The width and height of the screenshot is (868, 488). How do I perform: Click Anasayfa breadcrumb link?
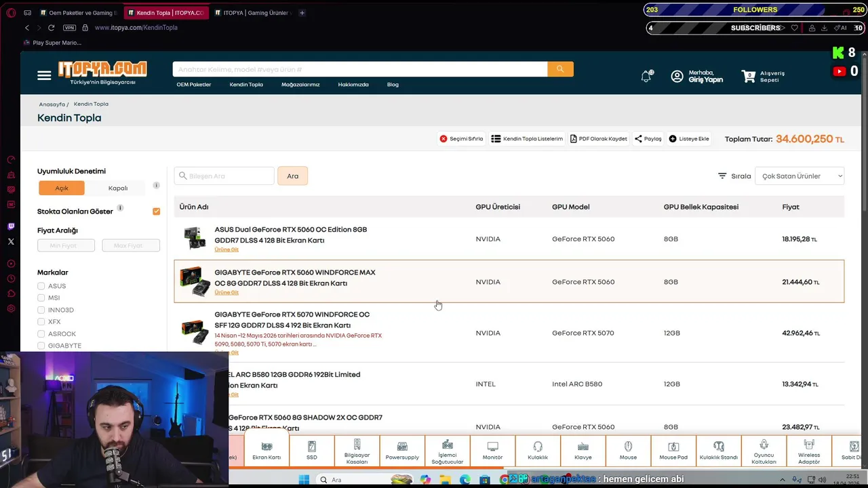(x=52, y=104)
